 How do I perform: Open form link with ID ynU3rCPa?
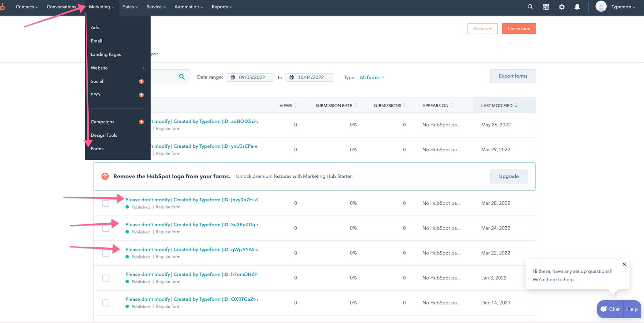pos(204,146)
